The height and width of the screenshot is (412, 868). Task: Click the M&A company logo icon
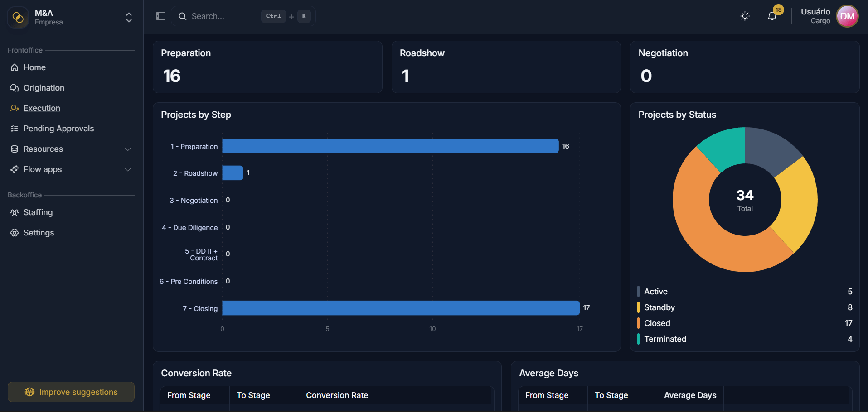click(x=18, y=18)
